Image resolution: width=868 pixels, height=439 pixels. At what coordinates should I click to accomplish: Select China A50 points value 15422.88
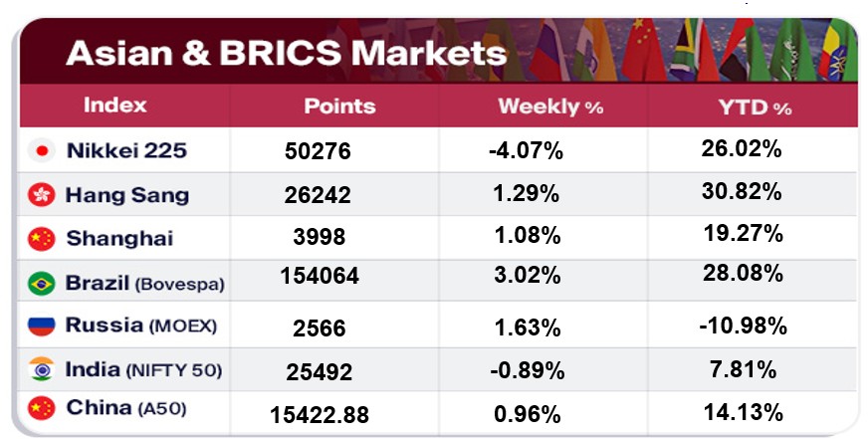click(321, 411)
